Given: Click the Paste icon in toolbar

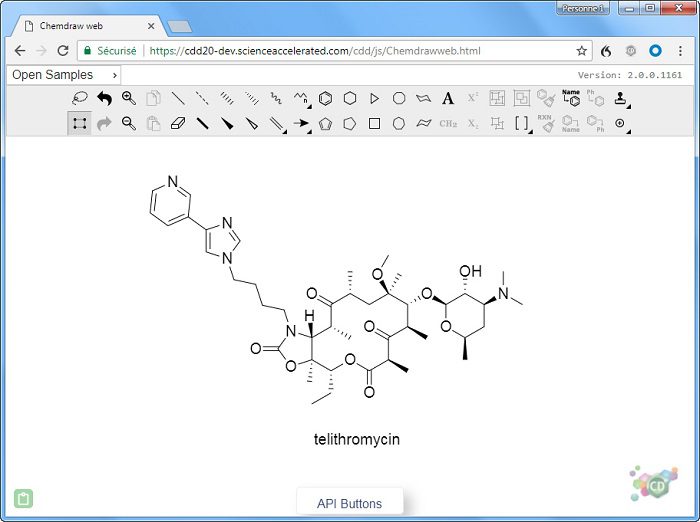Looking at the screenshot, I should 154,123.
